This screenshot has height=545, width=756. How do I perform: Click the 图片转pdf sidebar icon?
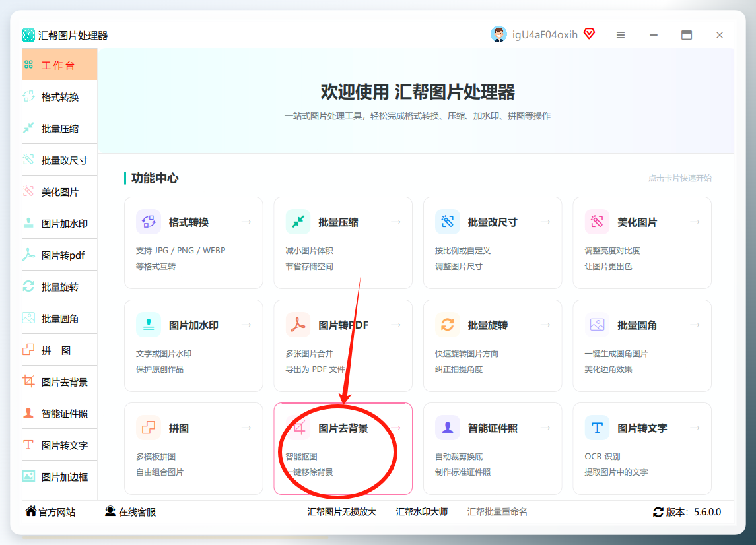[x=28, y=255]
